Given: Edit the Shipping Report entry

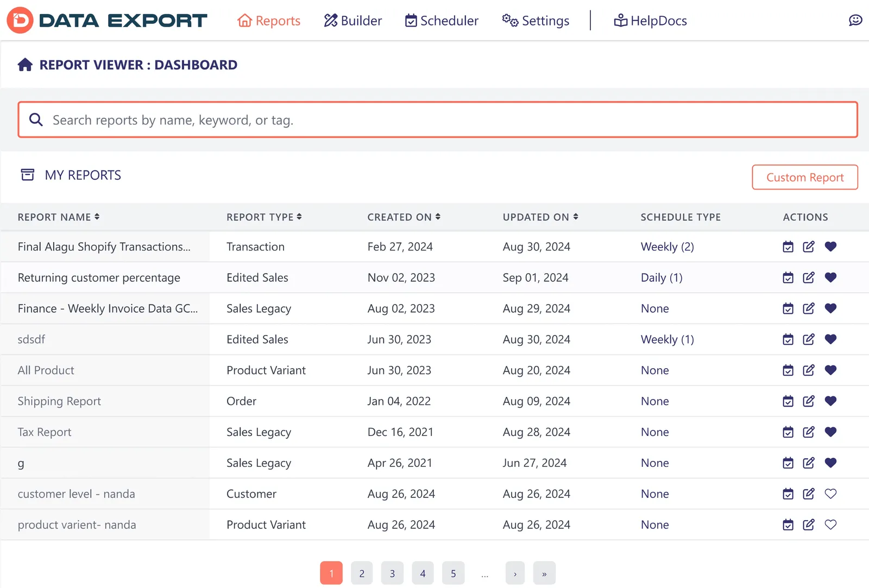Looking at the screenshot, I should tap(809, 402).
